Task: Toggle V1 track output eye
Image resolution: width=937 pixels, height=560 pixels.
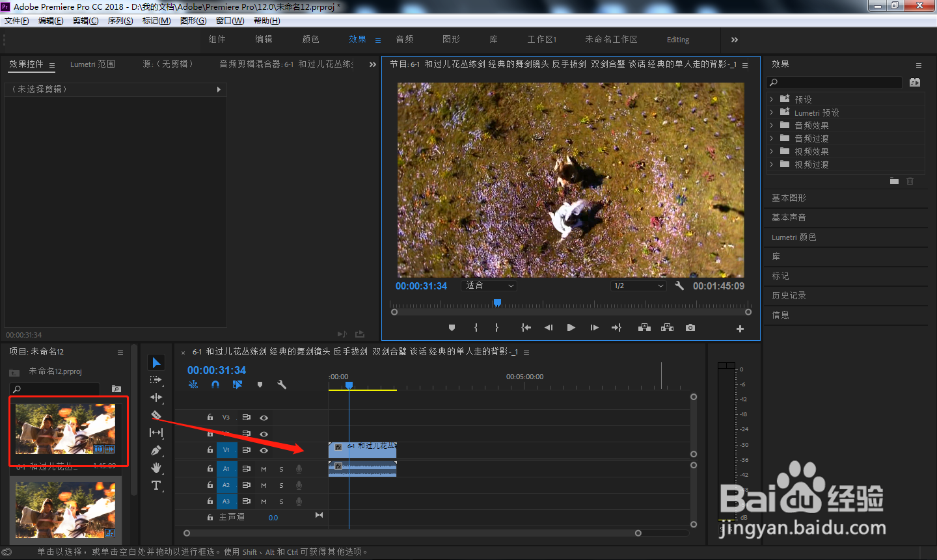Action: pyautogui.click(x=264, y=450)
